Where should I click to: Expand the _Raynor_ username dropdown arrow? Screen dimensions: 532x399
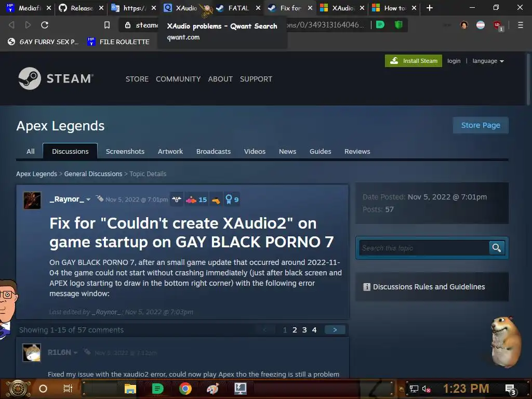tap(88, 199)
